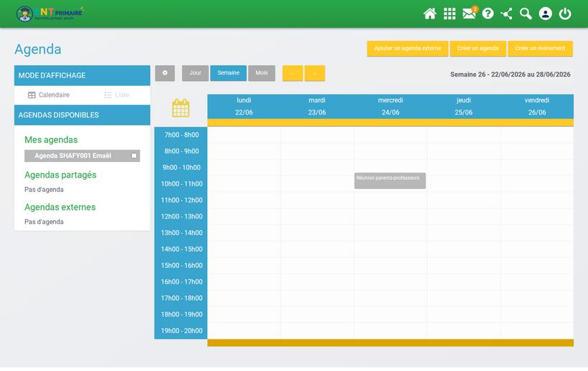Viewport: 588px width, 371px height.
Task: Go to previous week arrow
Action: [293, 73]
